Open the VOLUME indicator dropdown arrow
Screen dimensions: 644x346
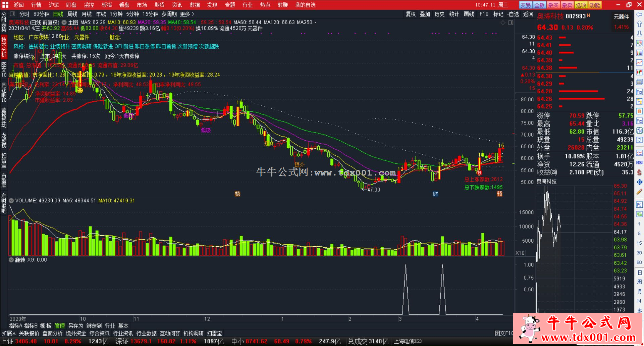(x=11, y=201)
